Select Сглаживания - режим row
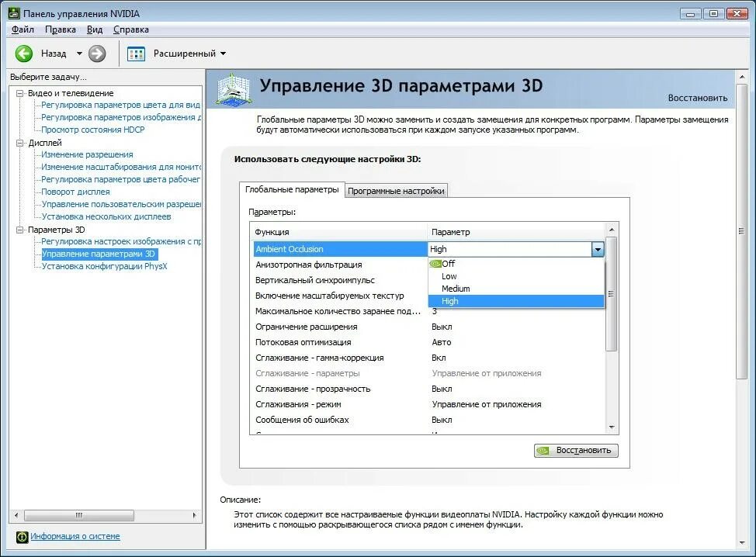The height and width of the screenshot is (557, 756). (429, 404)
